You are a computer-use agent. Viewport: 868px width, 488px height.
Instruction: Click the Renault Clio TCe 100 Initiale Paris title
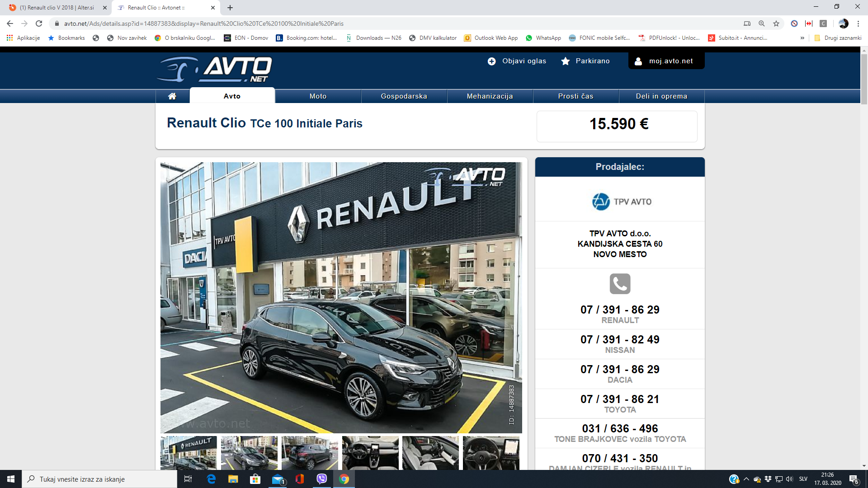pos(264,123)
